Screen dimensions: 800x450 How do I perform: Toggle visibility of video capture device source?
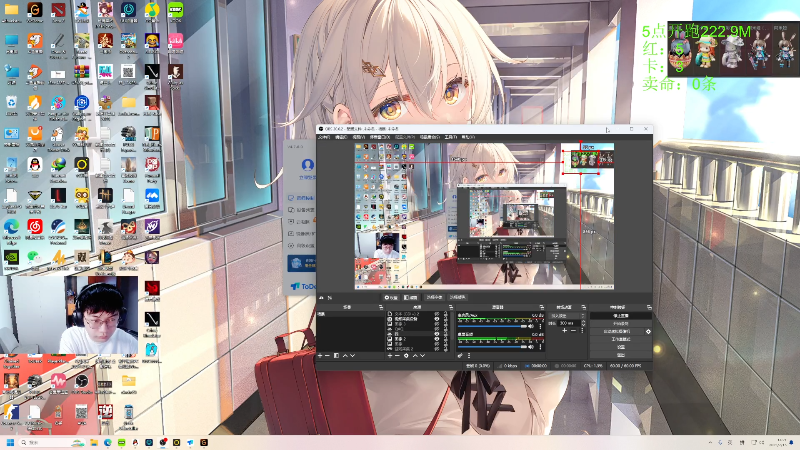coord(437,319)
